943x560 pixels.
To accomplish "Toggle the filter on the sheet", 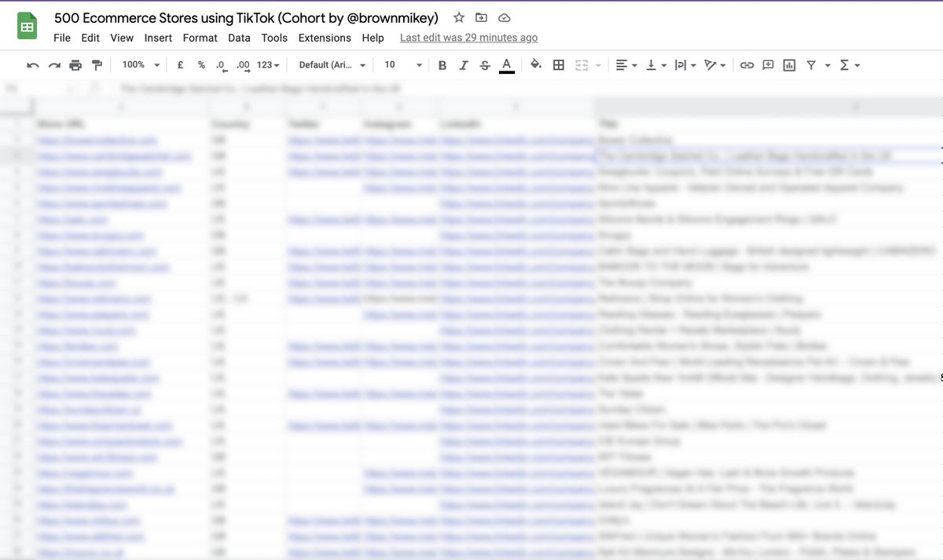I will tap(811, 65).
